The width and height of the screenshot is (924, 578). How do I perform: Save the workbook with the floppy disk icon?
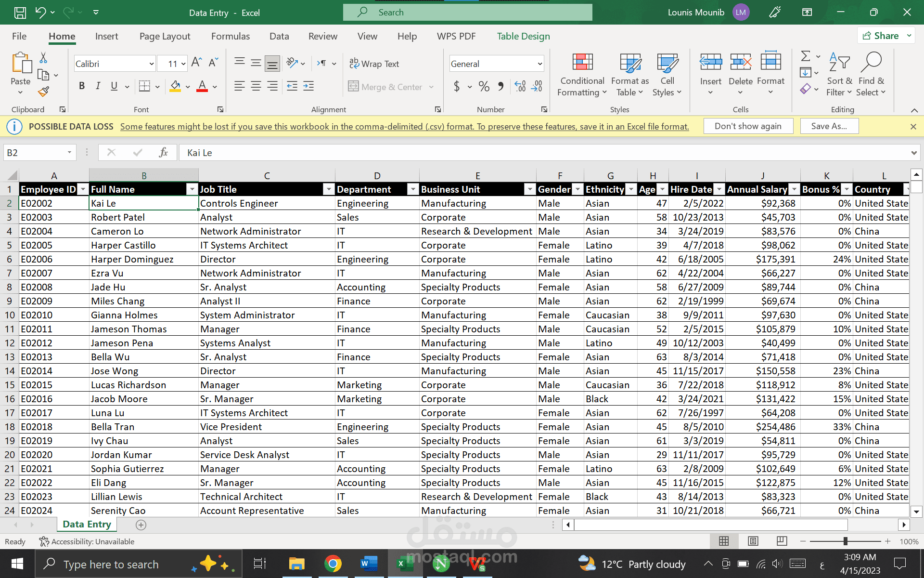pos(20,13)
